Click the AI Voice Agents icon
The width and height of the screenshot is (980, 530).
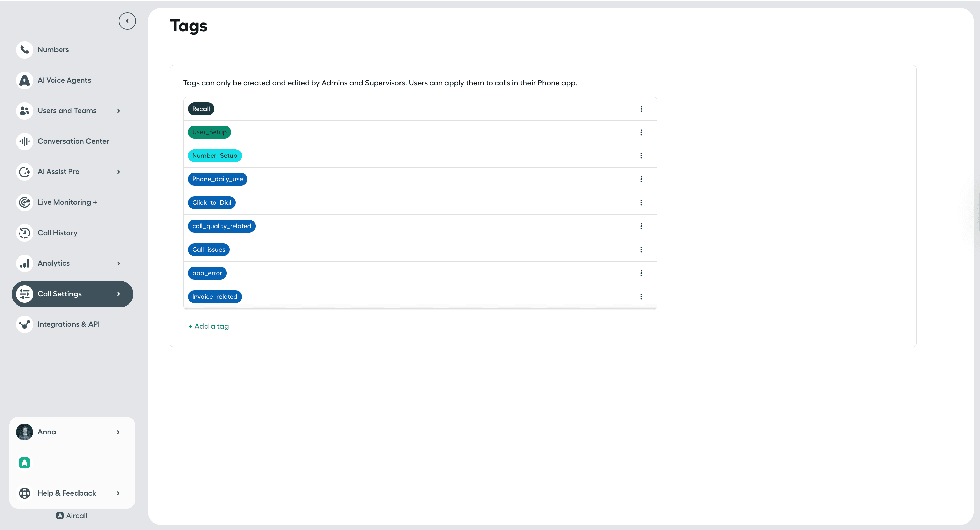tap(25, 80)
